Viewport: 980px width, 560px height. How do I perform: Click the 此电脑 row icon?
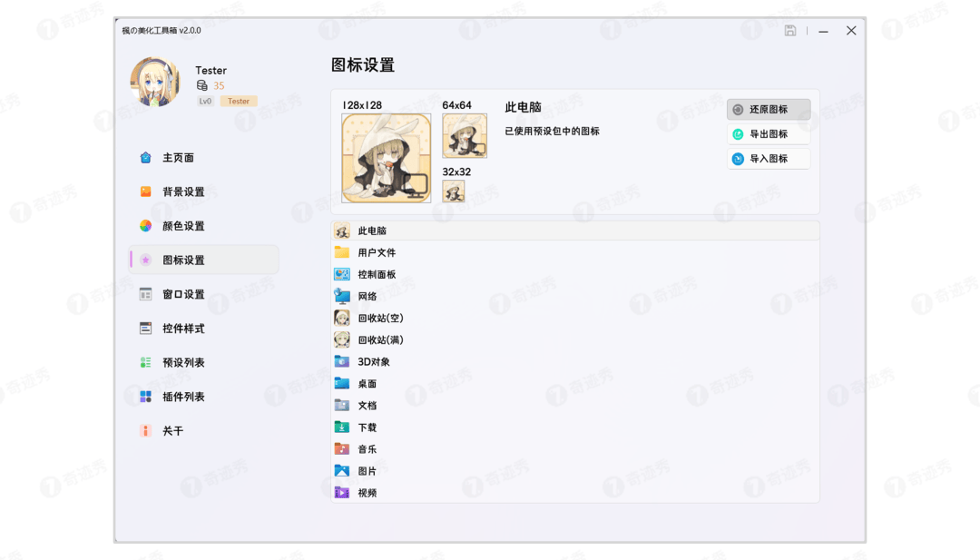pos(342,231)
